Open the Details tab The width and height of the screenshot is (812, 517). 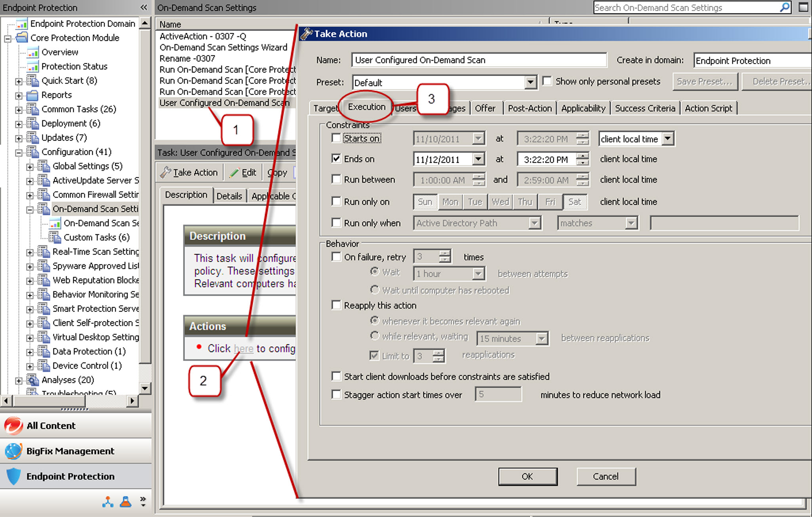tap(230, 195)
